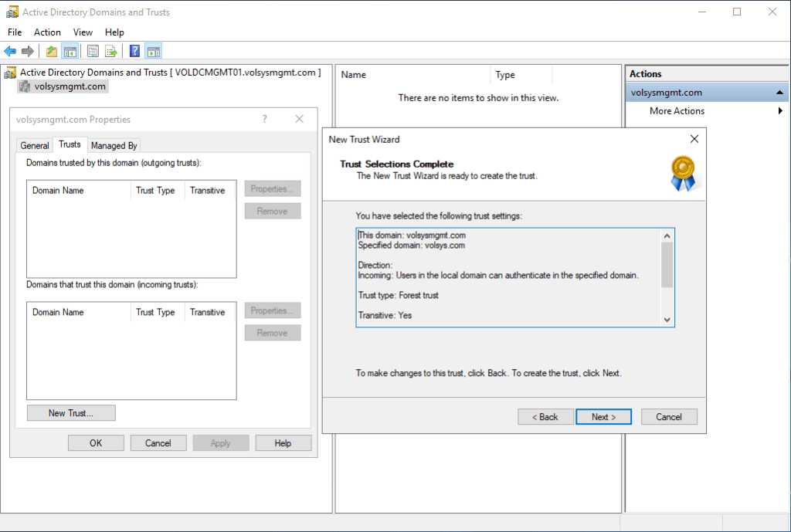This screenshot has width=791, height=532.
Task: Click the Up one level folder icon
Action: tap(52, 52)
